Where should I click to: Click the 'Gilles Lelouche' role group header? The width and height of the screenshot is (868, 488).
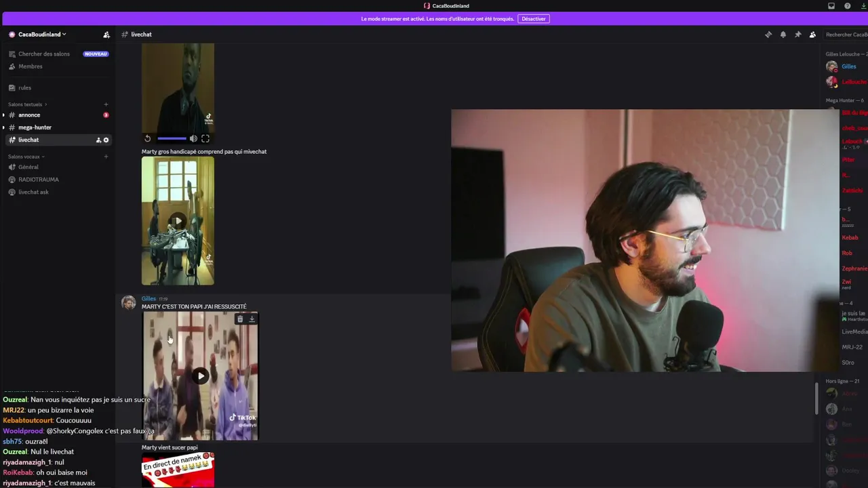846,54
